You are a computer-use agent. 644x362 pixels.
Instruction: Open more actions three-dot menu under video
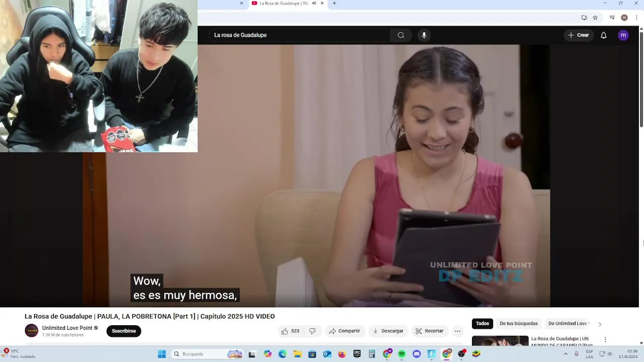click(x=457, y=331)
